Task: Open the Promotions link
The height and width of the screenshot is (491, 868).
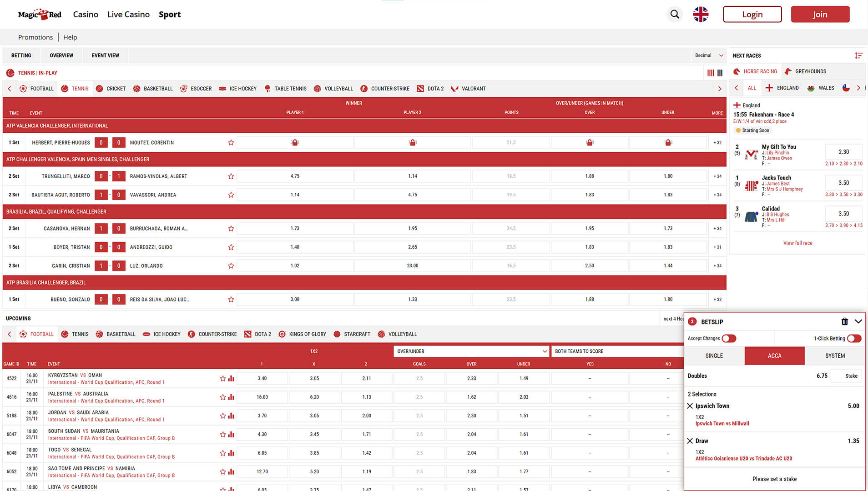Action: [x=35, y=37]
